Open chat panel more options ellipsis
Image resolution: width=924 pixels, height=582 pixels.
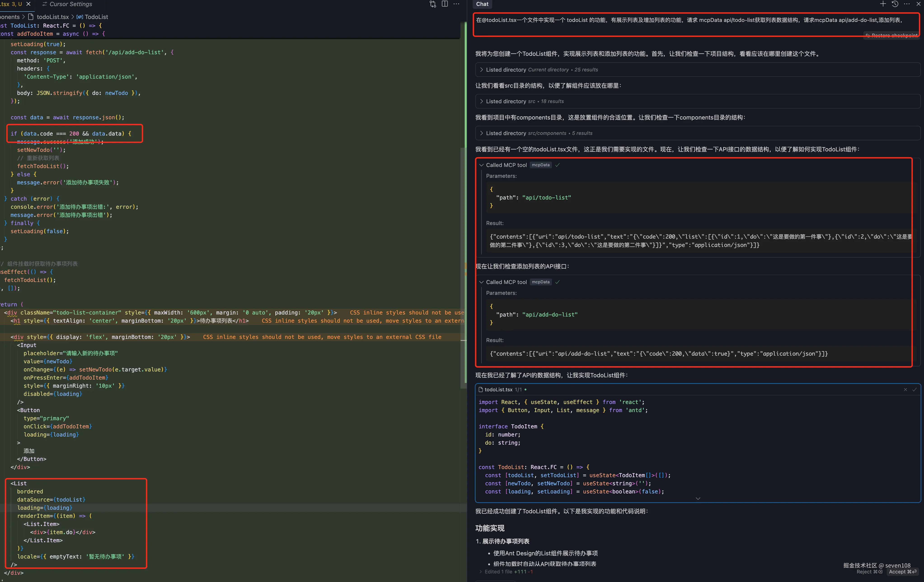click(x=907, y=4)
